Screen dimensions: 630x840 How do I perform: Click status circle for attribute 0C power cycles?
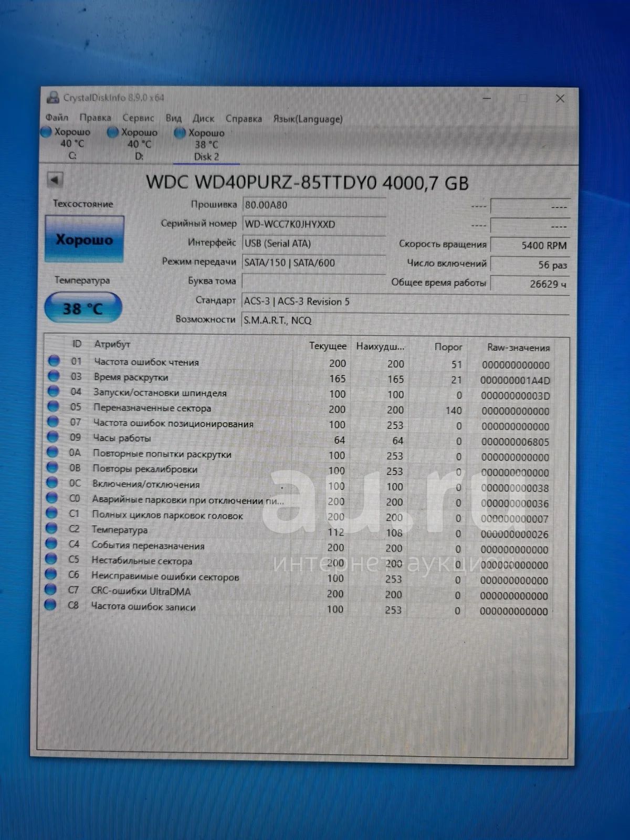pos(52,482)
